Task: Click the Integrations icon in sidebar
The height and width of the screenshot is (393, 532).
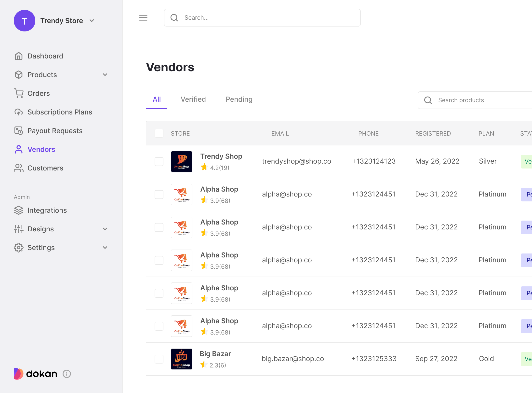Action: click(19, 210)
